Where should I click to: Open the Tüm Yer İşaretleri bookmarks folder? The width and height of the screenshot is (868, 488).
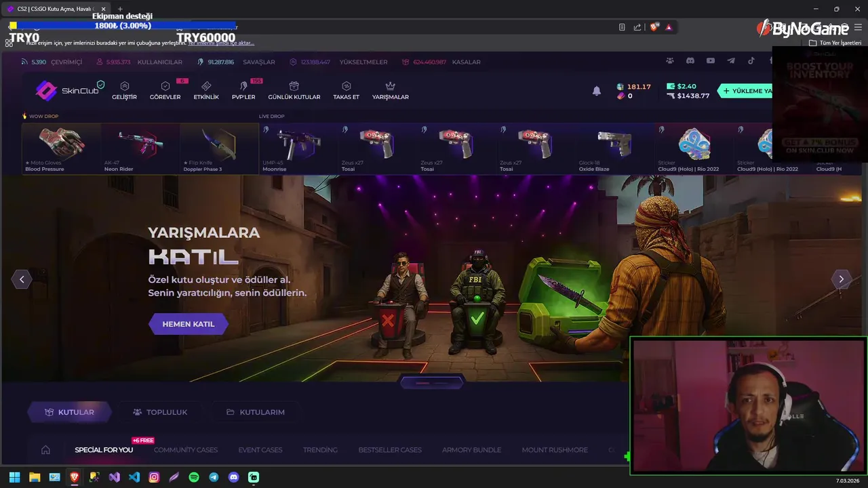pos(835,43)
